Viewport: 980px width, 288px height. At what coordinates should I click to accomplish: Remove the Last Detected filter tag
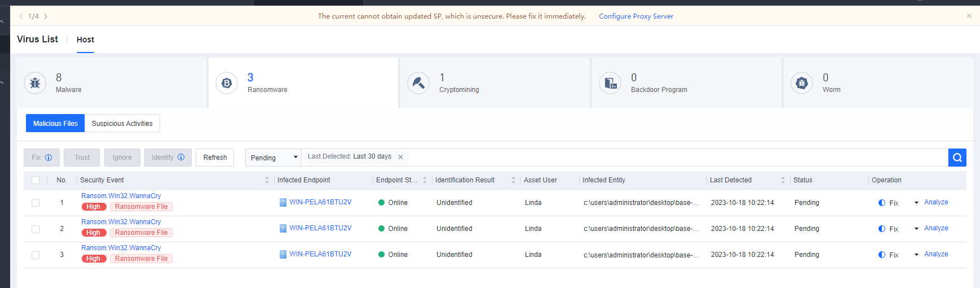click(401, 157)
